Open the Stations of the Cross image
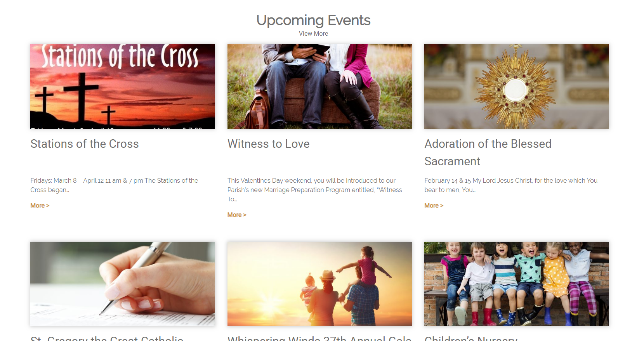Viewport: 644px width, 341px height. pyautogui.click(x=123, y=87)
